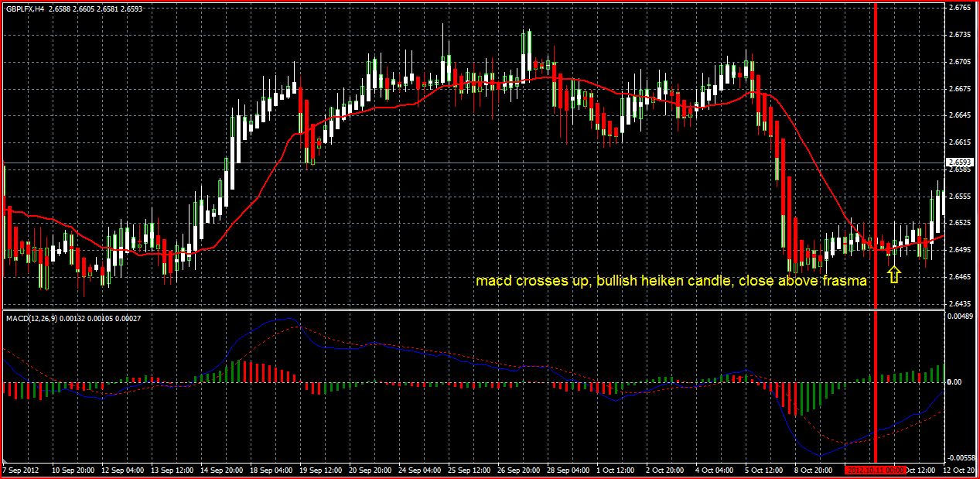980x479 pixels.
Task: Select the red 2012.10.11 00:00 date label
Action: 876,470
